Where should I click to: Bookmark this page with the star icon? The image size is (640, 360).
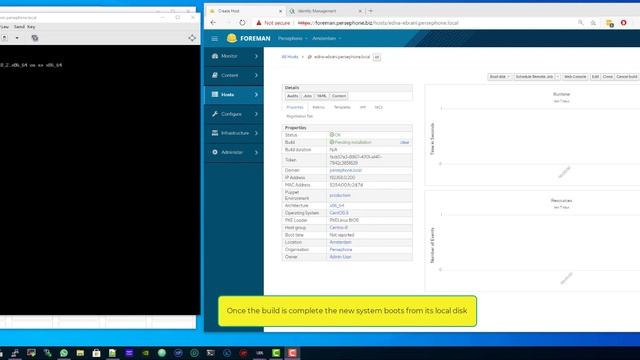(593, 23)
